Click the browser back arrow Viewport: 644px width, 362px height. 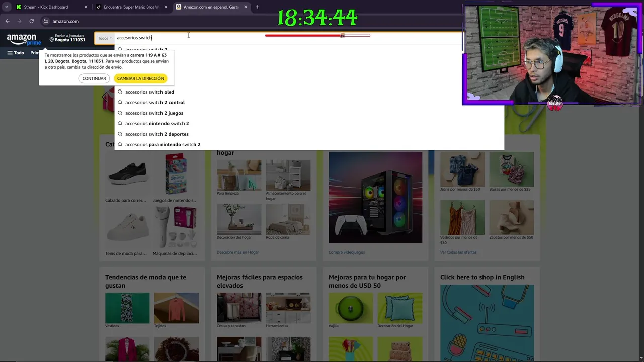click(x=7, y=21)
